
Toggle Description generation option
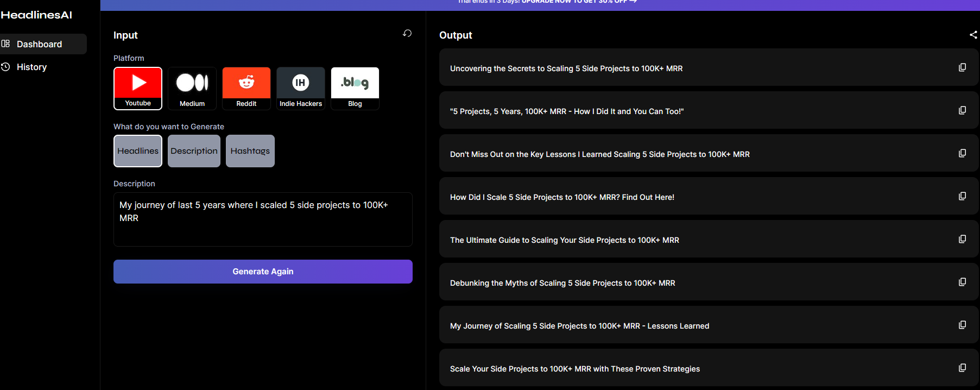(194, 151)
